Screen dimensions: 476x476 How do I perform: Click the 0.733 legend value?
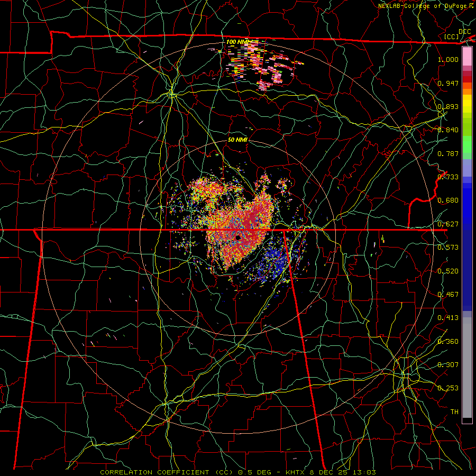tap(448, 177)
